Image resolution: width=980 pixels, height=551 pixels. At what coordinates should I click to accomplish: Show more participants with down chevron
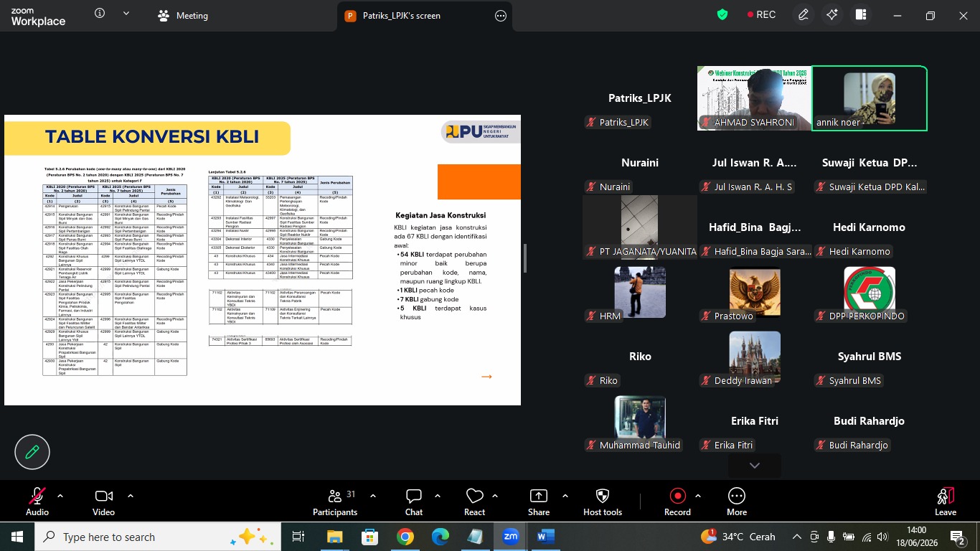755,466
